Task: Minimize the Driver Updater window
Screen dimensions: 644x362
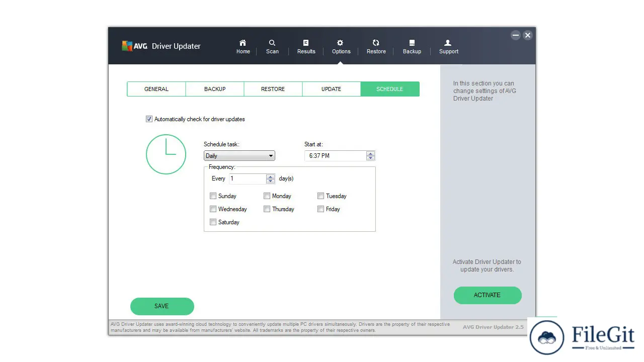Action: click(x=516, y=35)
